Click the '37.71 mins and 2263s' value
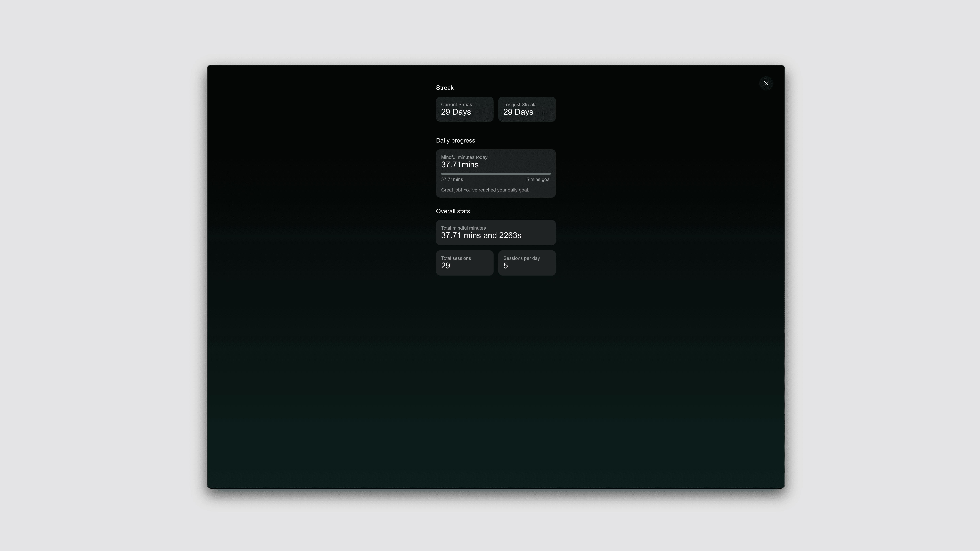The width and height of the screenshot is (980, 551). (x=481, y=235)
